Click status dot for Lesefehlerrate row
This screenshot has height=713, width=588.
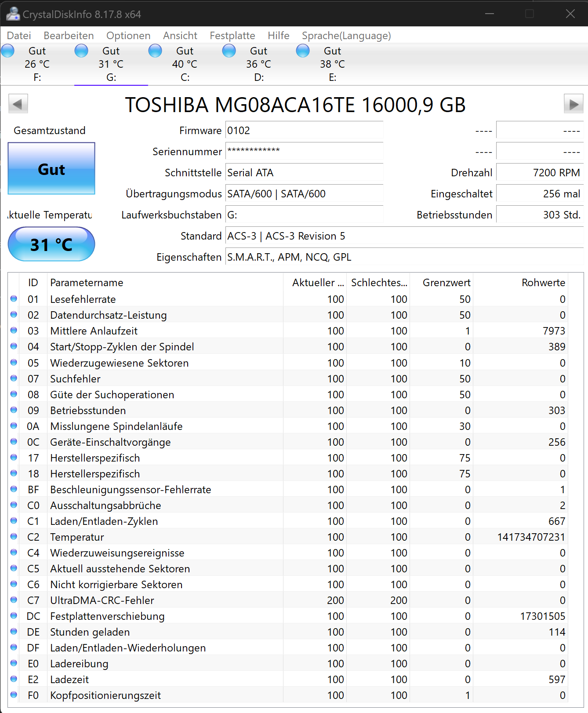coord(14,299)
